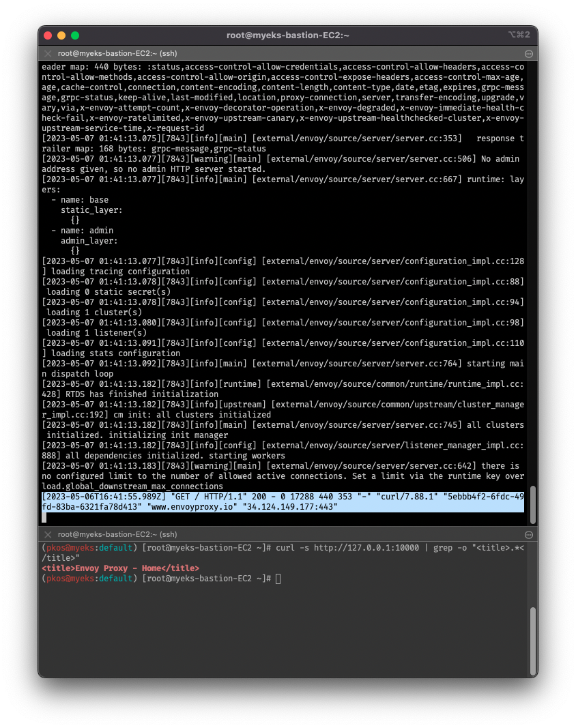Click the lower pane's scrollbar thumb

click(x=533, y=640)
